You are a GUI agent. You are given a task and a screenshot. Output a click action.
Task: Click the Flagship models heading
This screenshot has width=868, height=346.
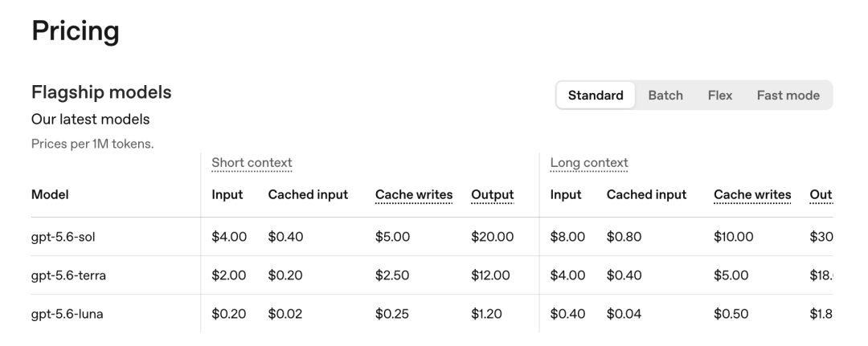pyautogui.click(x=101, y=92)
